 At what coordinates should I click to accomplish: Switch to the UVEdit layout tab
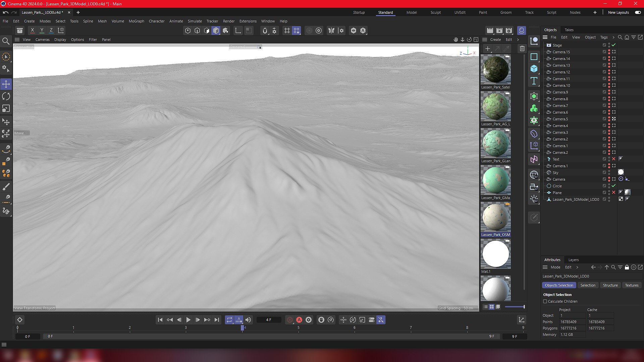coord(460,12)
